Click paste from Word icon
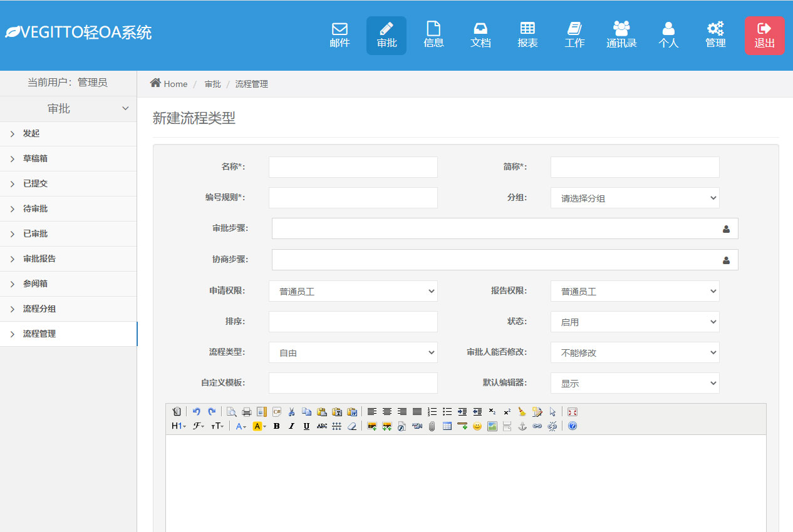This screenshot has width=793, height=532. 351,412
